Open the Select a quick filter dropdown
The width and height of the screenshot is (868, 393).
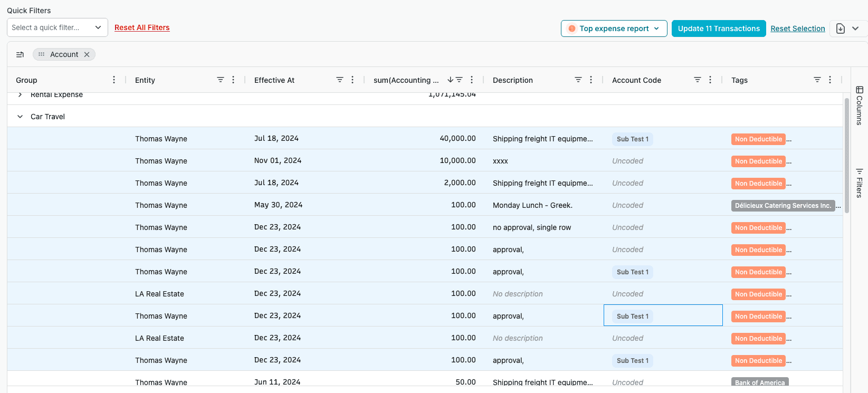58,27
